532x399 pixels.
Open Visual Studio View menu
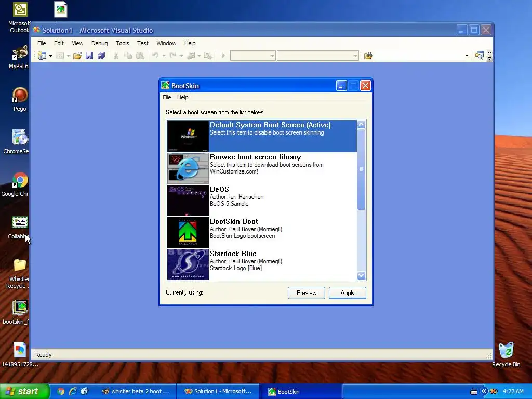pyautogui.click(x=77, y=43)
